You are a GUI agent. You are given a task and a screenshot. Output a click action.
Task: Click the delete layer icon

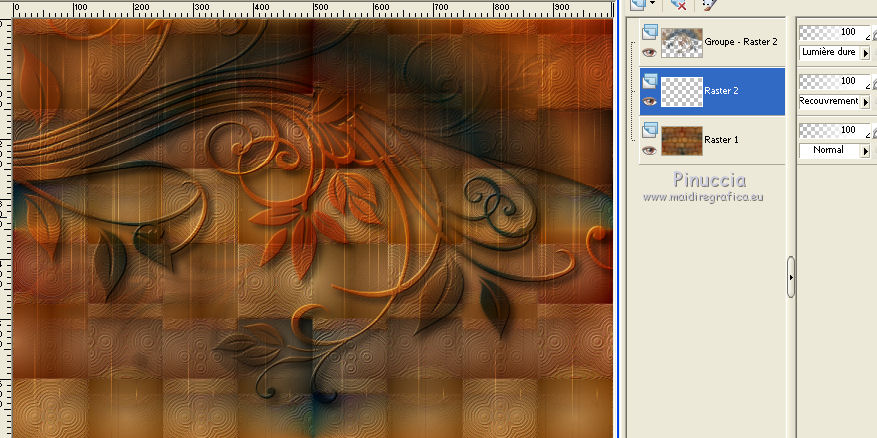click(678, 4)
